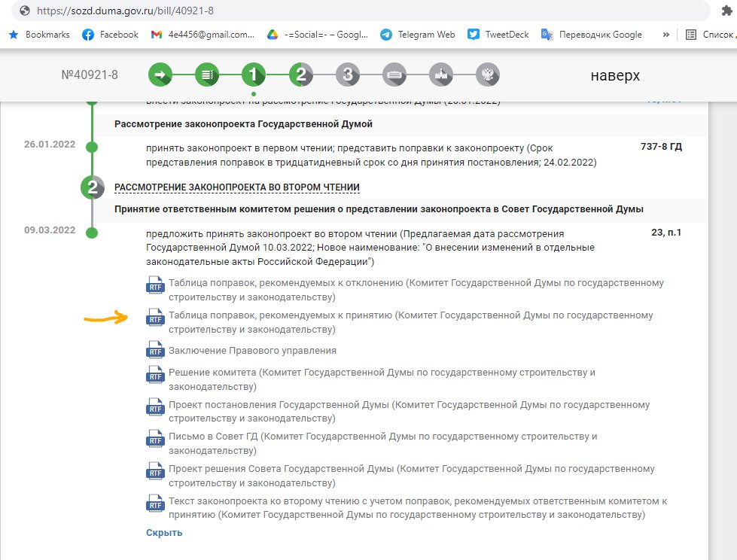Image resolution: width=737 pixels, height=560 pixels.
Task: Click the first reading decision text
Action: click(371, 155)
